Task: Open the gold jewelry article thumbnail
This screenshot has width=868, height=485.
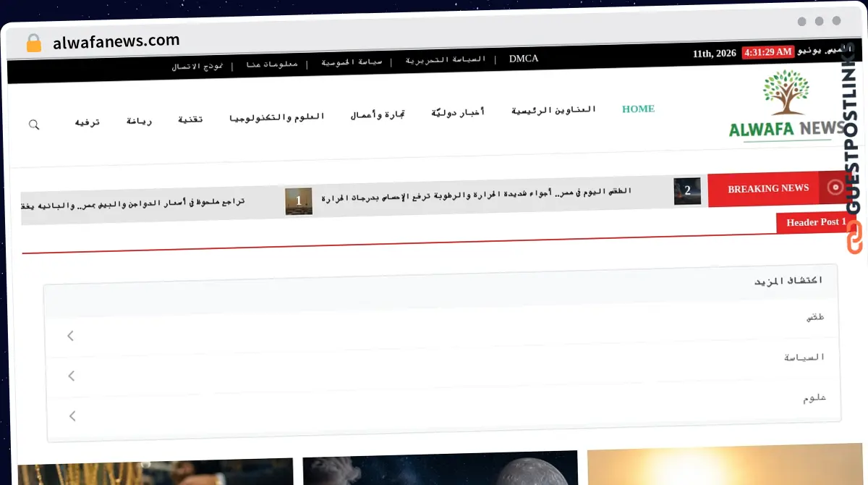Action: 156,472
